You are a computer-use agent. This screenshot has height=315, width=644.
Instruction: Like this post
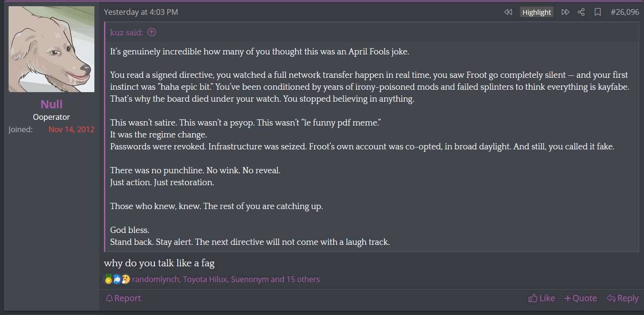542,298
